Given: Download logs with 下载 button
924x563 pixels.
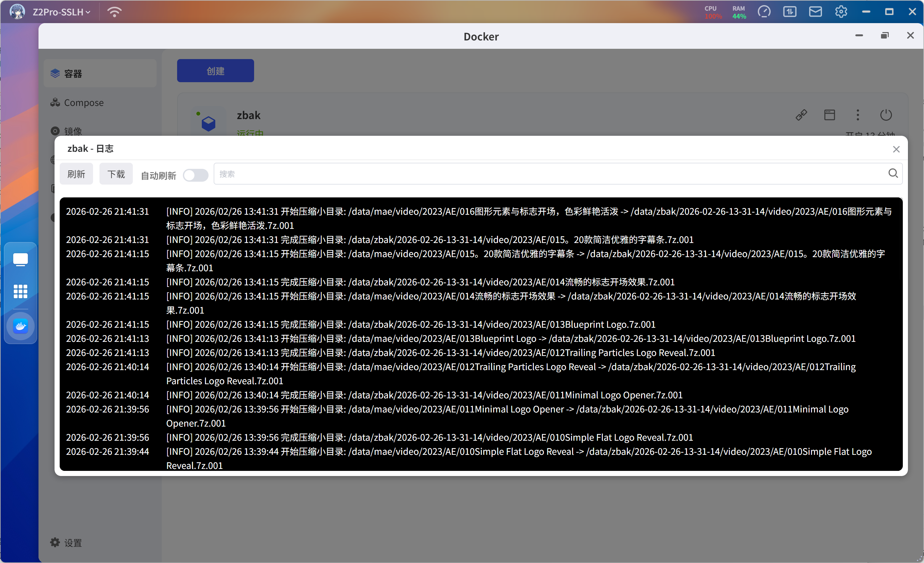Looking at the screenshot, I should 116,174.
